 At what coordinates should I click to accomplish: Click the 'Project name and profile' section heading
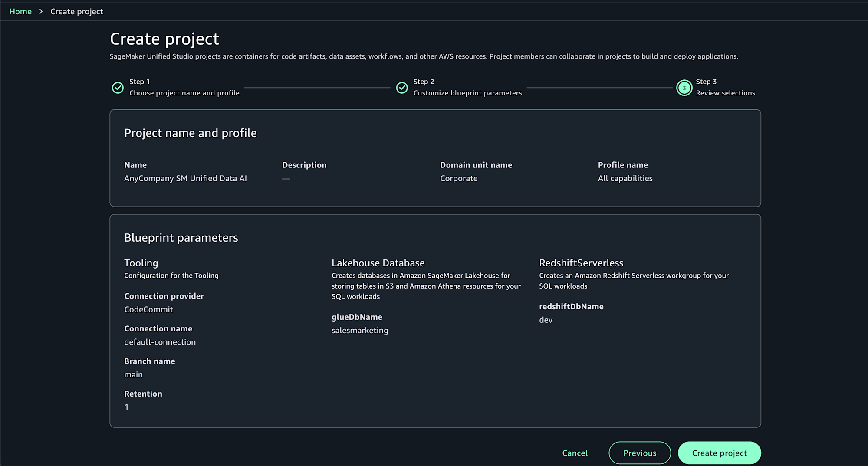(x=190, y=133)
